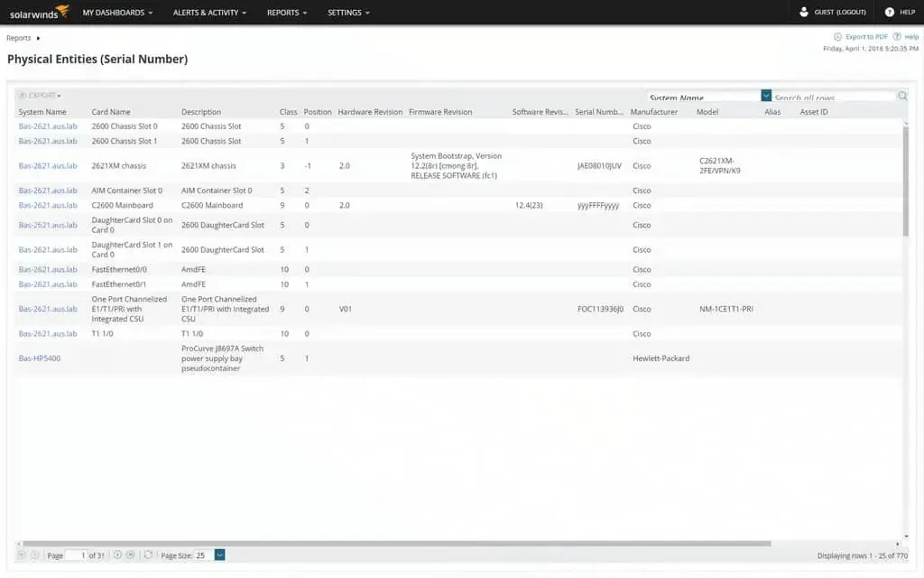Sort by Asset ID column header
Image resolution: width=924 pixels, height=578 pixels.
coord(814,112)
